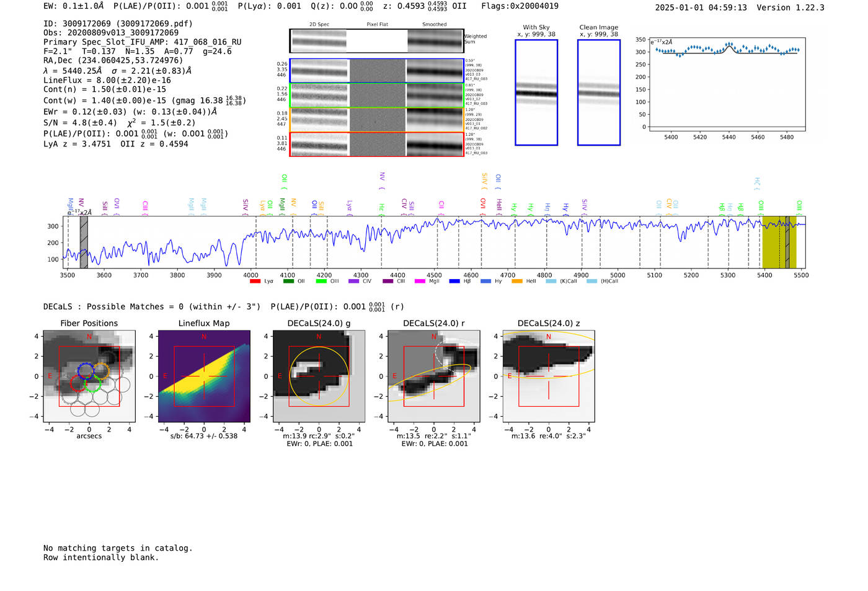This screenshot has width=868, height=591.
Task: Click the orange-bordered fiber spectrum row
Action: [376, 120]
